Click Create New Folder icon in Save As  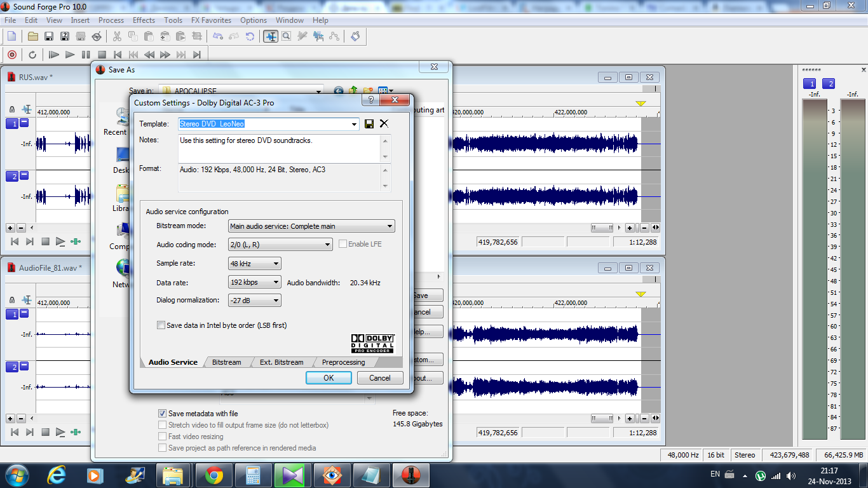coord(367,91)
